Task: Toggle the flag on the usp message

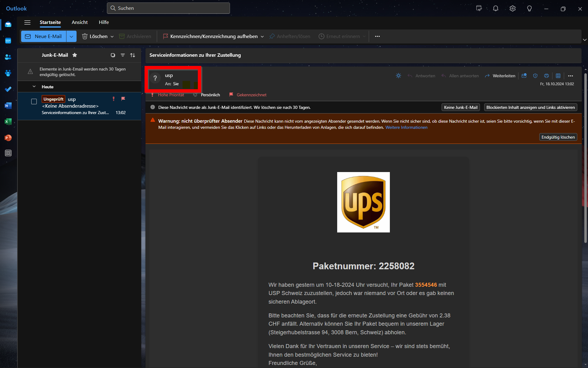Action: pos(123,99)
